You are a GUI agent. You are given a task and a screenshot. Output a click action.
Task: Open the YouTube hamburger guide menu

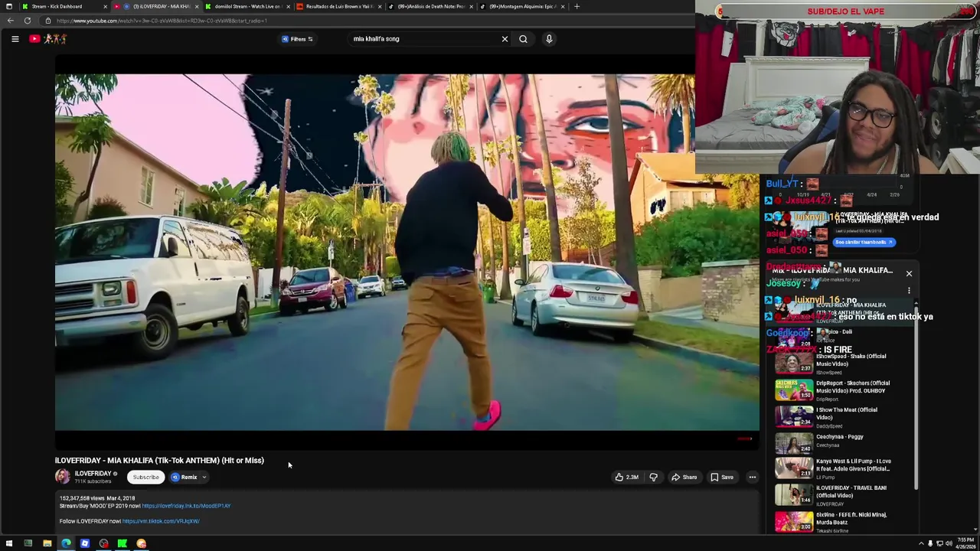pyautogui.click(x=15, y=39)
